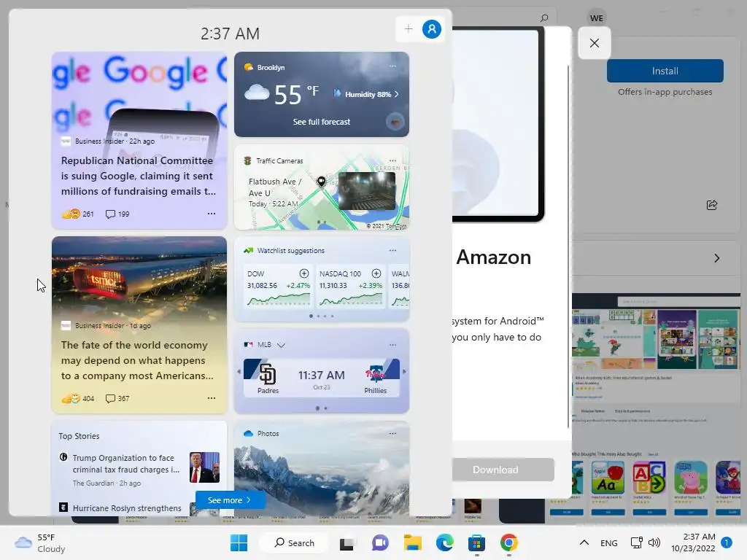Open Chat app on taskbar
Screen dimensions: 747x560
point(379,542)
